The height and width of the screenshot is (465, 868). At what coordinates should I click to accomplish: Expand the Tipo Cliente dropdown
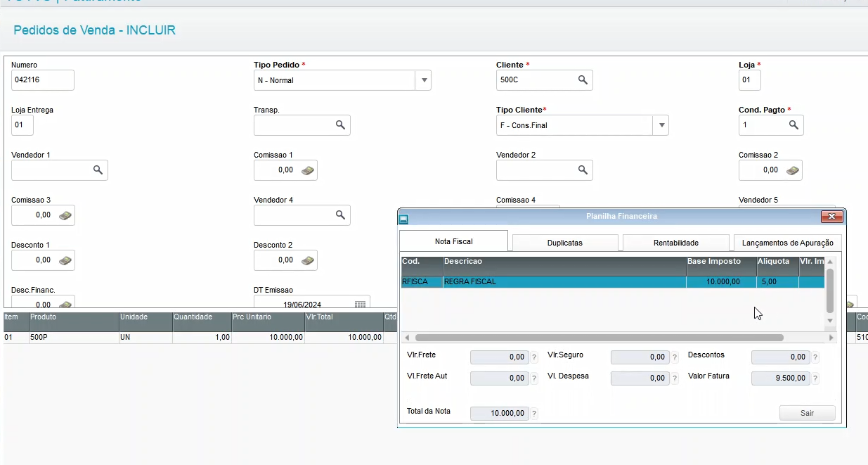click(661, 125)
